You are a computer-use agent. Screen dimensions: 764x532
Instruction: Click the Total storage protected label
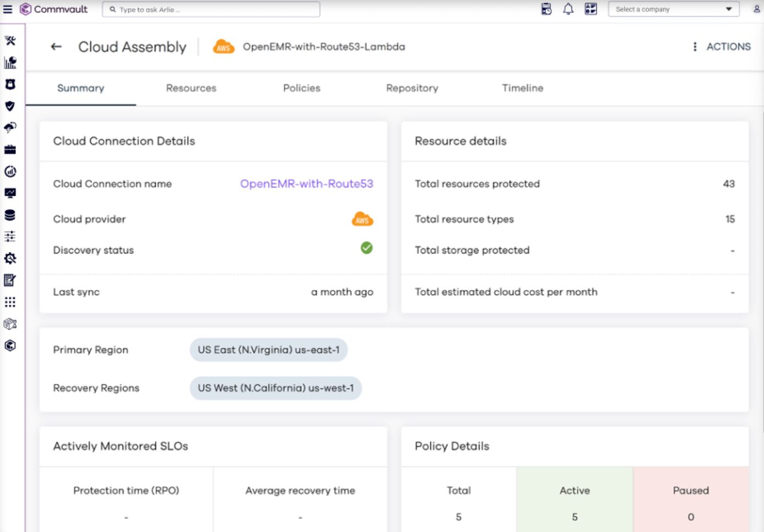[472, 250]
